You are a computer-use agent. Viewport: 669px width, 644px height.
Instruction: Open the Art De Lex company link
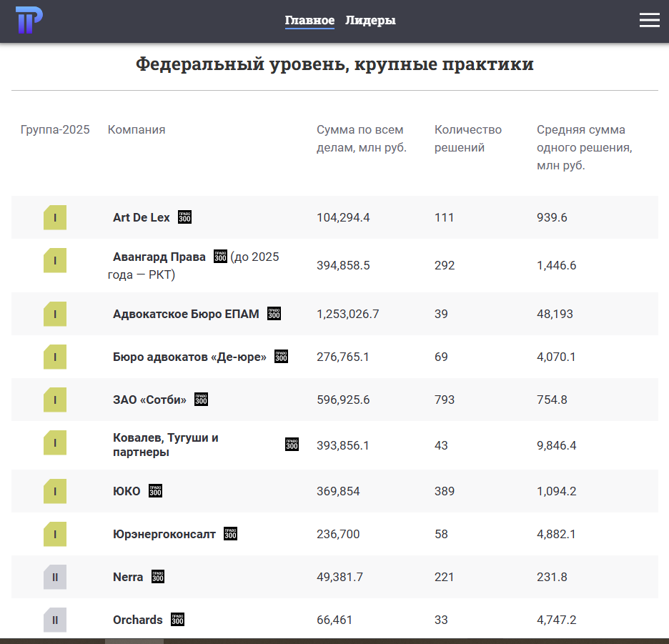click(142, 218)
